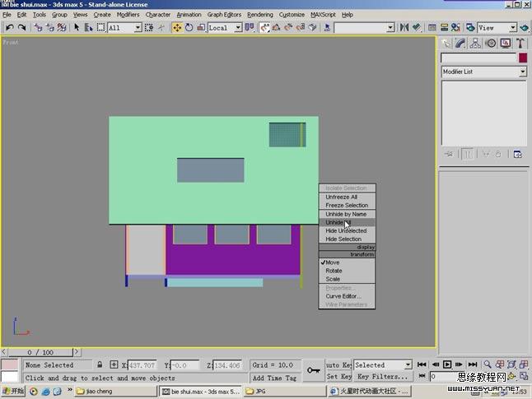Click the Quick Render teapot icon
Image resolution: width=532 pixels, height=399 pixels.
point(525,27)
